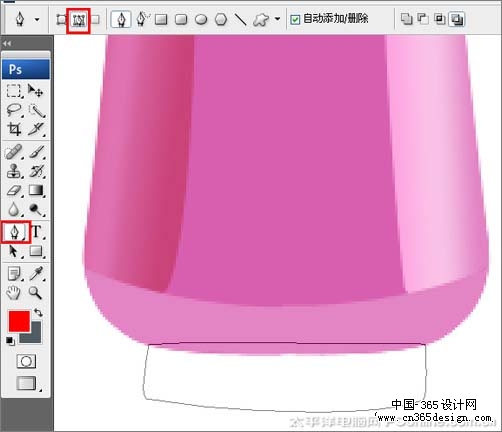Image resolution: width=502 pixels, height=432 pixels.
Task: Pick the Line tool option
Action: [240, 19]
